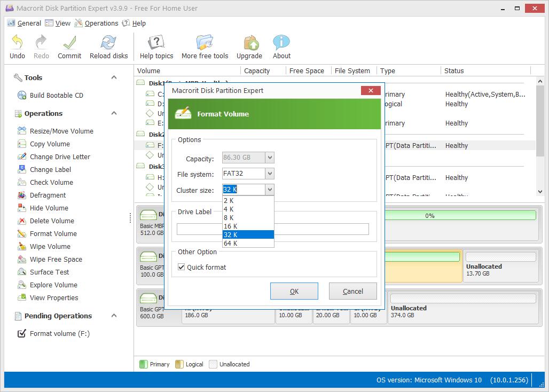The width and height of the screenshot is (549, 392).
Task: Click the Unallocated legend color swatch
Action: coord(213,364)
